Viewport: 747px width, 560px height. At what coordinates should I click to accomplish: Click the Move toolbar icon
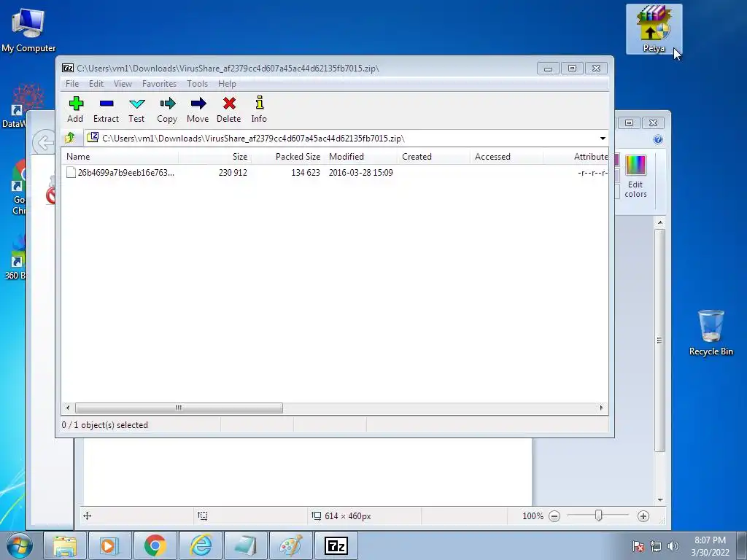(198, 109)
